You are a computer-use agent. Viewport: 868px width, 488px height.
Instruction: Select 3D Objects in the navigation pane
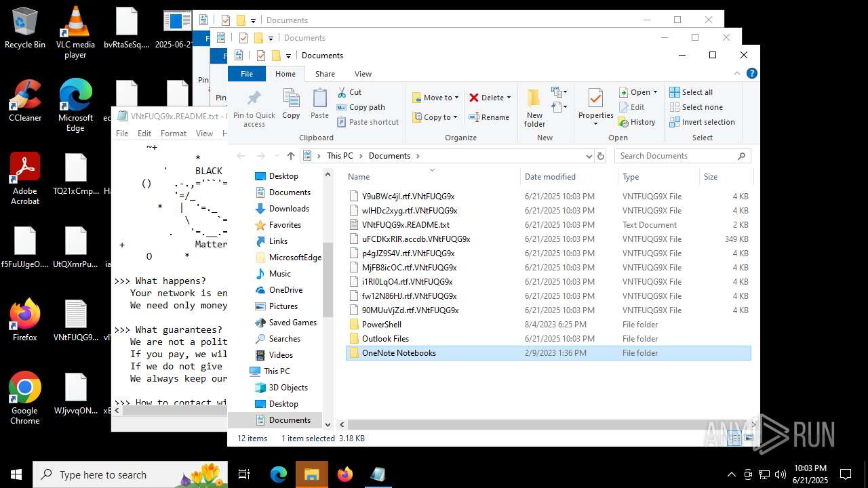click(288, 388)
